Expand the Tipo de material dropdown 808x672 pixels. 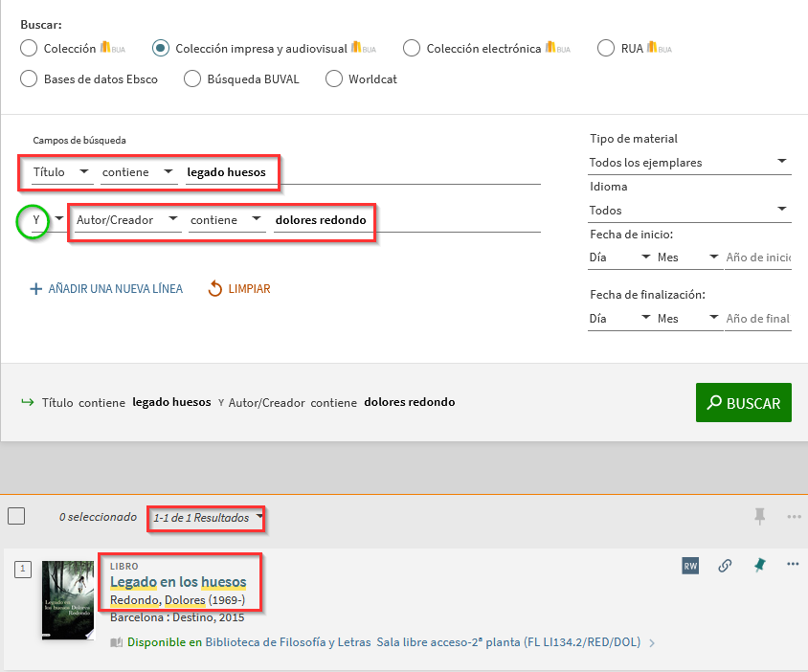click(689, 163)
